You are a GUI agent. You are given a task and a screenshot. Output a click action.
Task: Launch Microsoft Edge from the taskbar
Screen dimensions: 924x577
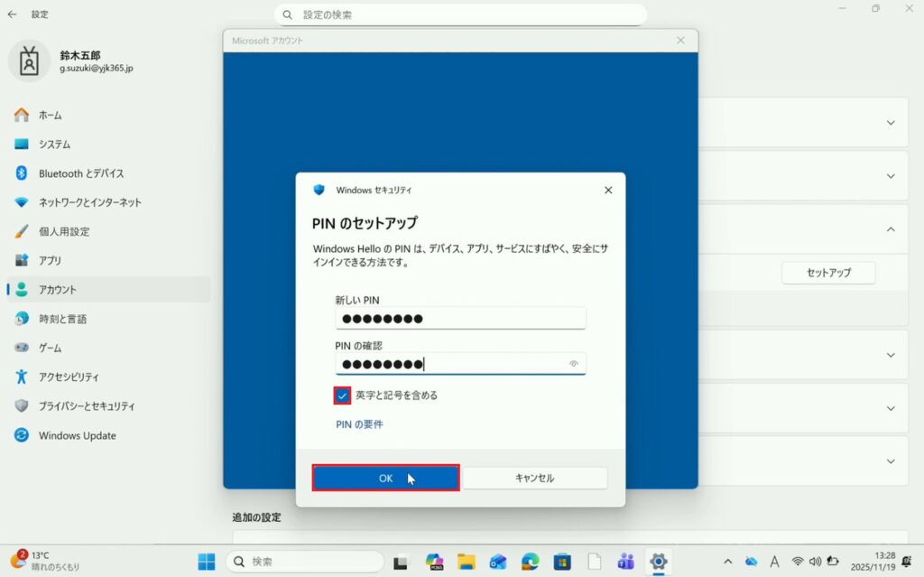pos(530,562)
